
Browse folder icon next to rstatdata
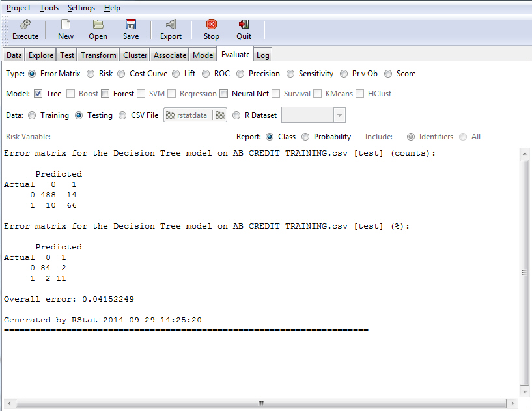click(221, 115)
